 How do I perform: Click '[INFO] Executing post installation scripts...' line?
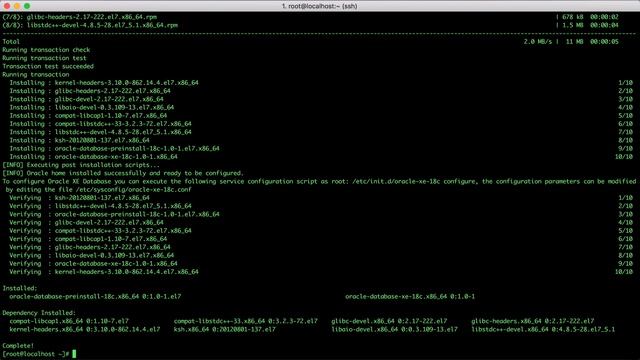click(81, 165)
